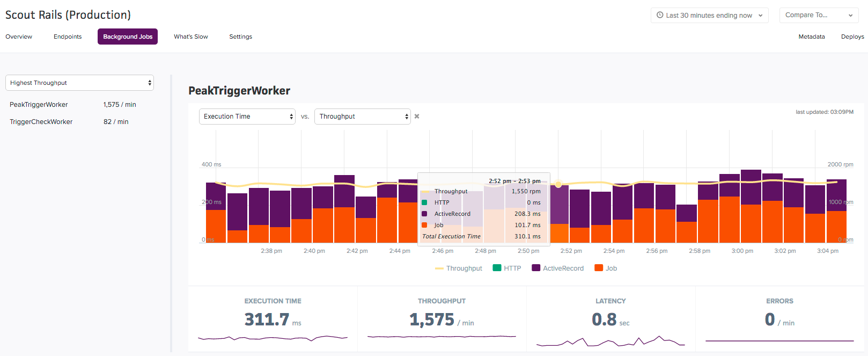This screenshot has height=356, width=868.
Task: Click the Scout Rails (Production) app title
Action: click(x=68, y=15)
